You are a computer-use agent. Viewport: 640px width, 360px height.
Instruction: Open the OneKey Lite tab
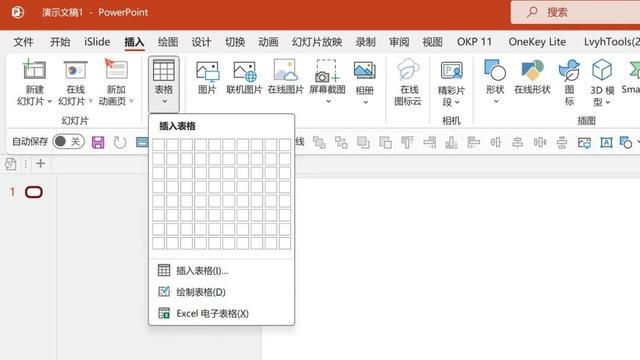[537, 42]
